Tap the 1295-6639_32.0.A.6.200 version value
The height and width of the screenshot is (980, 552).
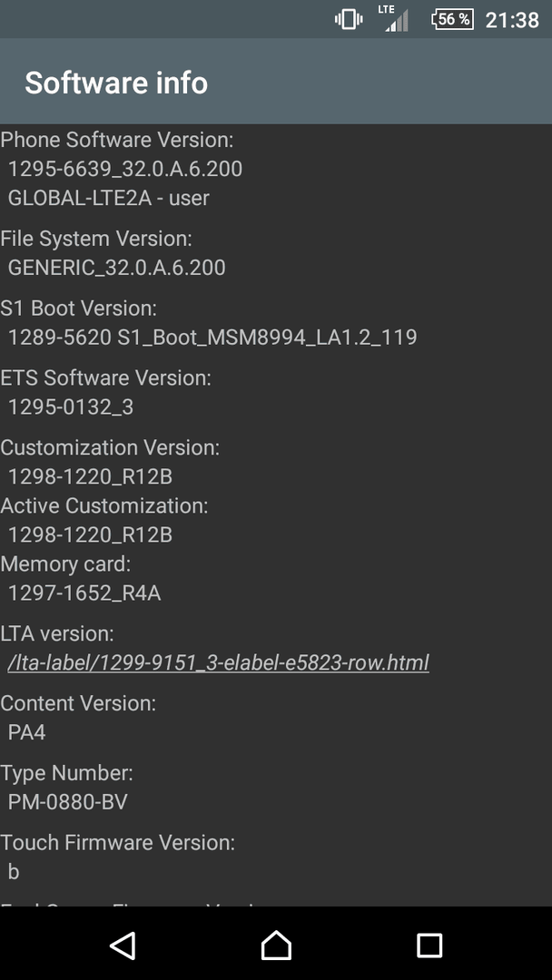125,169
